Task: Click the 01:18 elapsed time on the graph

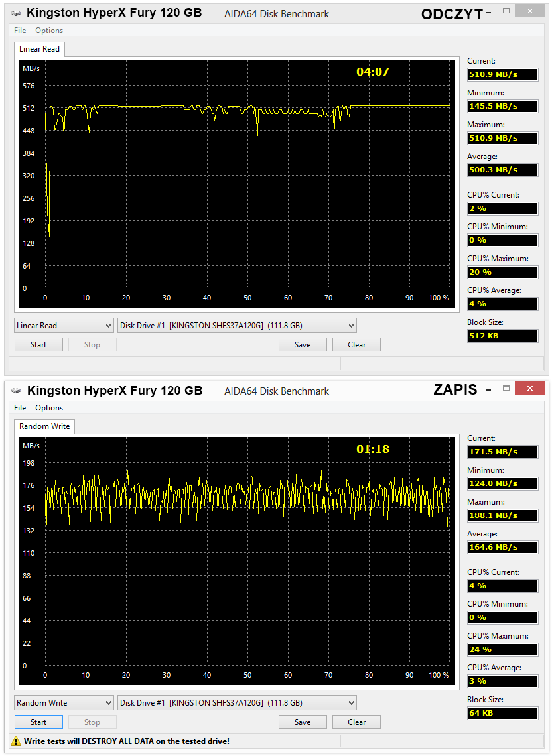Action: tap(372, 450)
